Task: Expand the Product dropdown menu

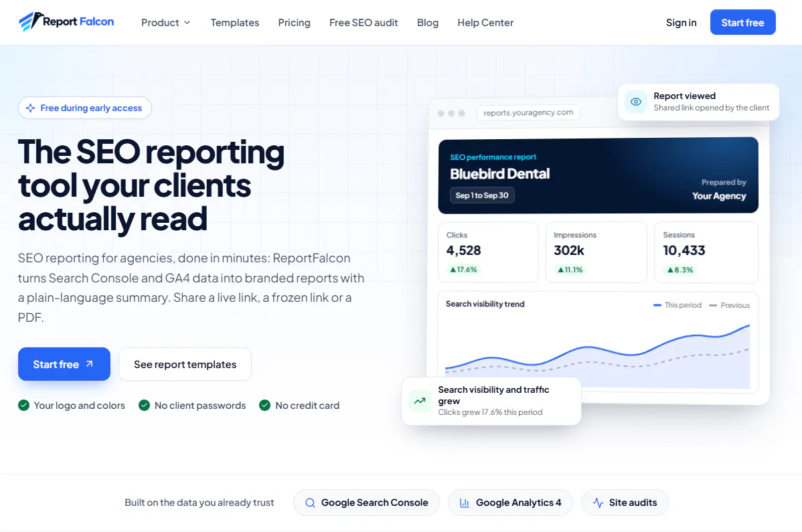Action: [166, 23]
